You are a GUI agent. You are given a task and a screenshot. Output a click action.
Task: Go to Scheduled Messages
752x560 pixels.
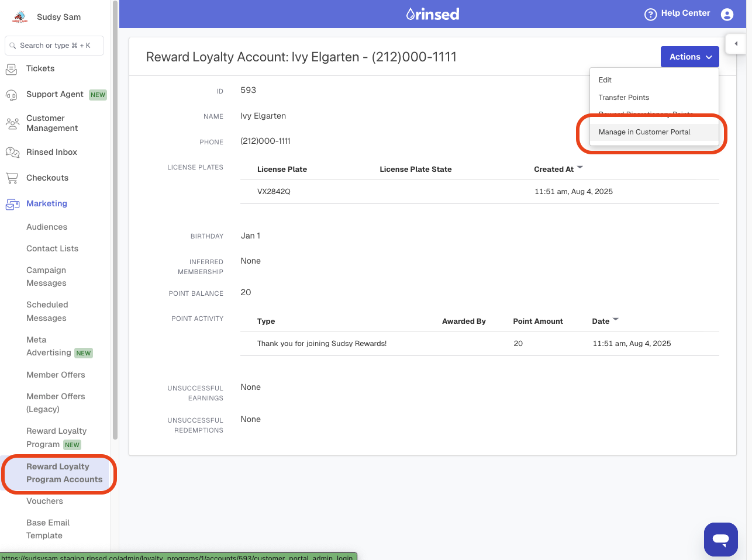pyautogui.click(x=47, y=312)
